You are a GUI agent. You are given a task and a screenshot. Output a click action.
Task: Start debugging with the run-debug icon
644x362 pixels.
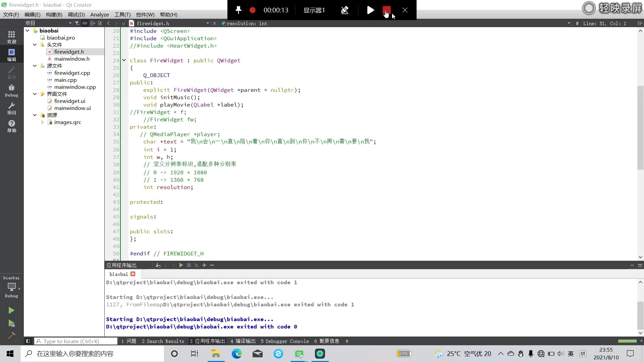click(x=11, y=323)
